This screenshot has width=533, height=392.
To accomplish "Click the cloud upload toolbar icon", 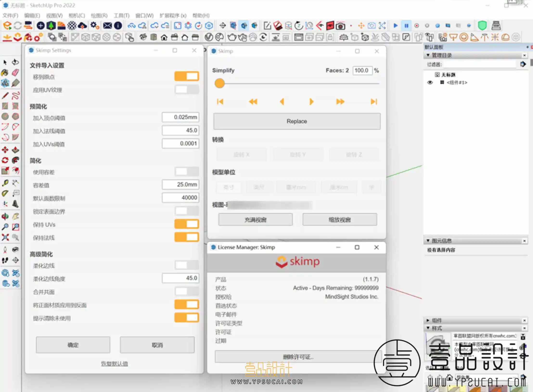I will 82,25.
